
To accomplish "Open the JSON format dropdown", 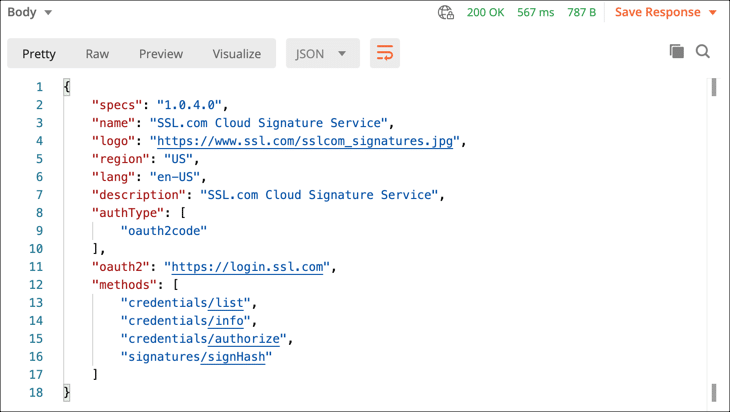I will click(x=321, y=54).
